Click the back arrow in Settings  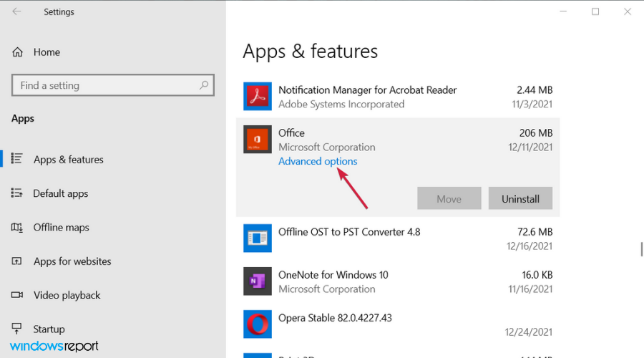(16, 11)
